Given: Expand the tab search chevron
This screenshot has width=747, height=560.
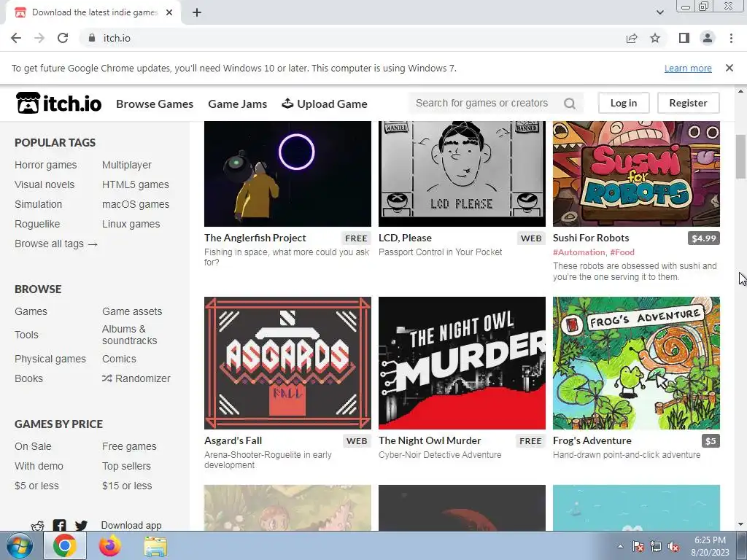Looking at the screenshot, I should 659,12.
